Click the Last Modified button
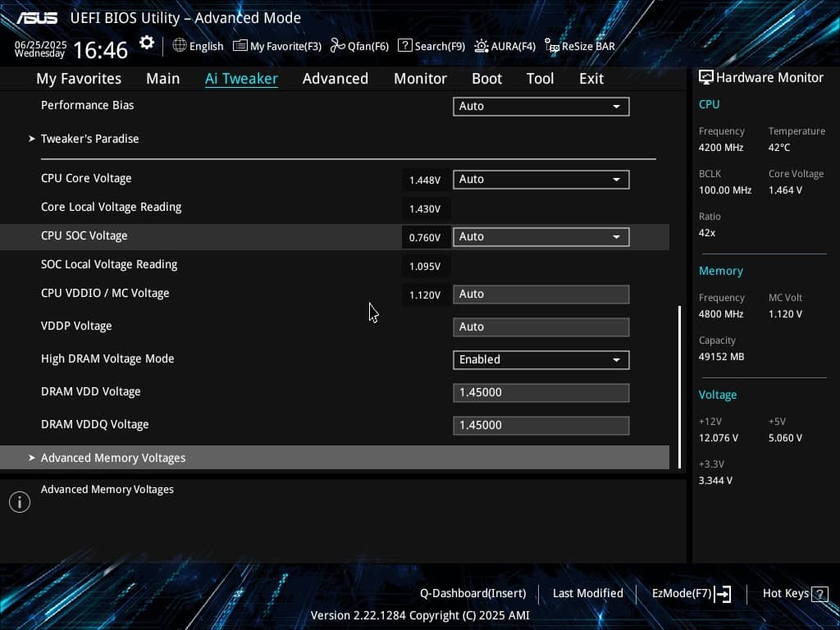This screenshot has width=840, height=630. (587, 594)
